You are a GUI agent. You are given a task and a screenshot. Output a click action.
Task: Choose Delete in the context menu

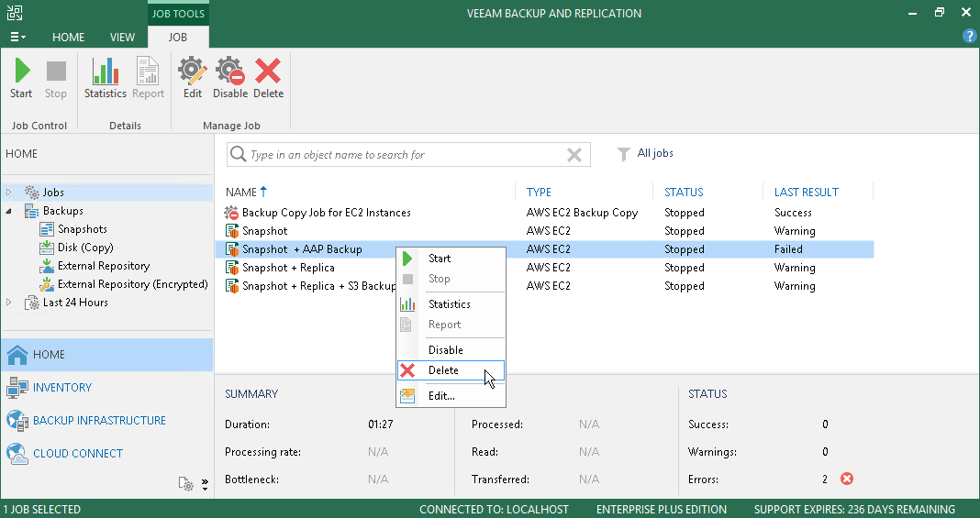(451, 370)
